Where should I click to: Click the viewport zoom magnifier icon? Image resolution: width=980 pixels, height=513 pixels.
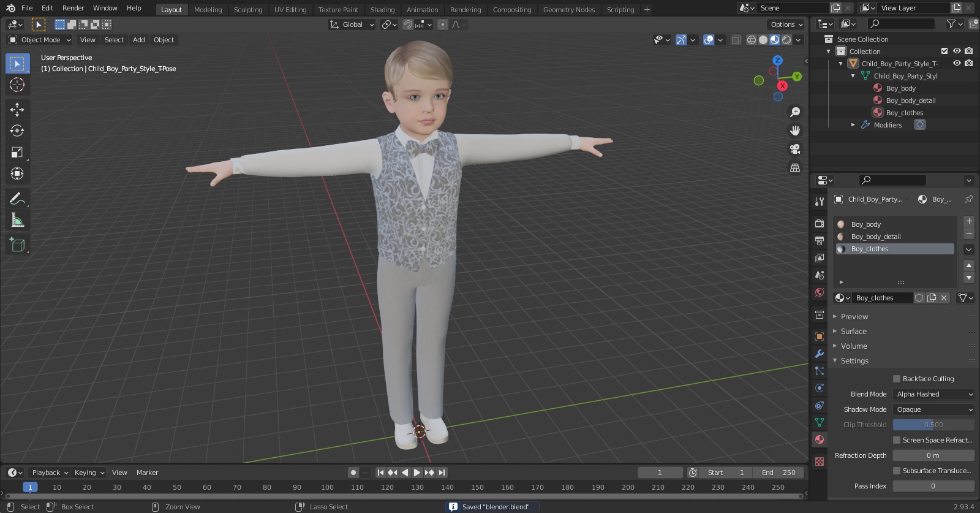(795, 112)
